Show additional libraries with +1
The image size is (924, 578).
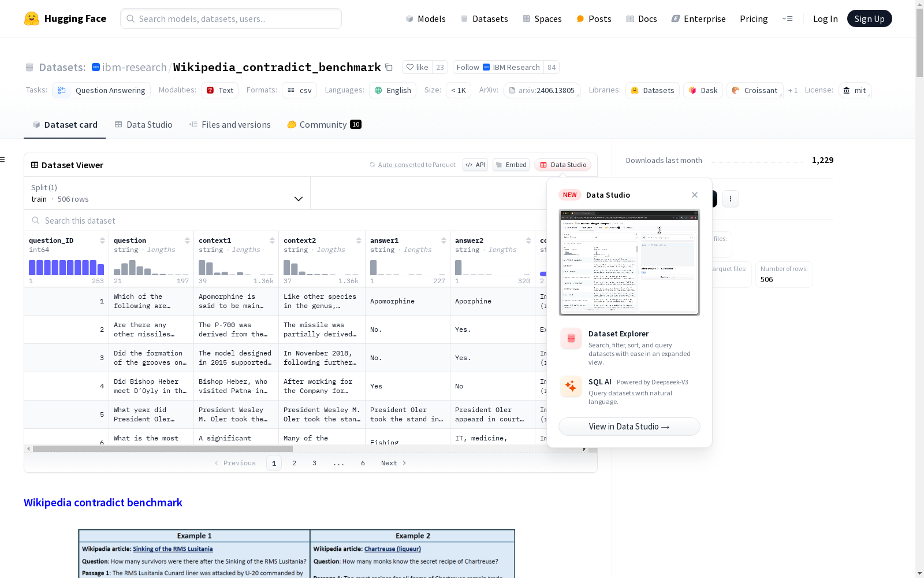click(x=793, y=90)
